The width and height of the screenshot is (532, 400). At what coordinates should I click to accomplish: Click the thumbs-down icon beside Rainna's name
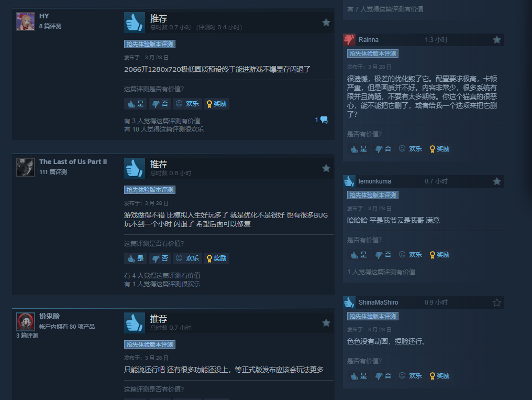click(349, 40)
